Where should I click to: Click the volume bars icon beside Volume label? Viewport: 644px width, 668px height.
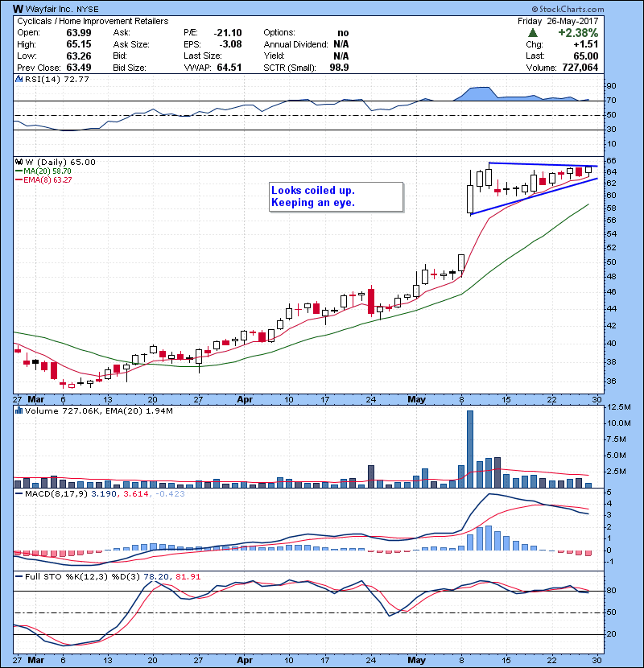(x=19, y=410)
